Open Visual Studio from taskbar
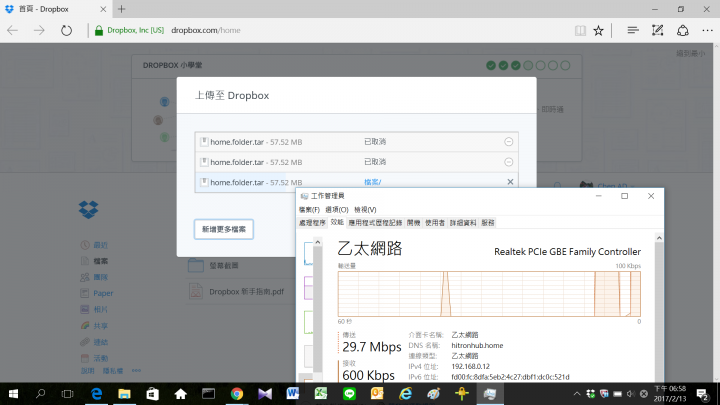 click(265, 394)
